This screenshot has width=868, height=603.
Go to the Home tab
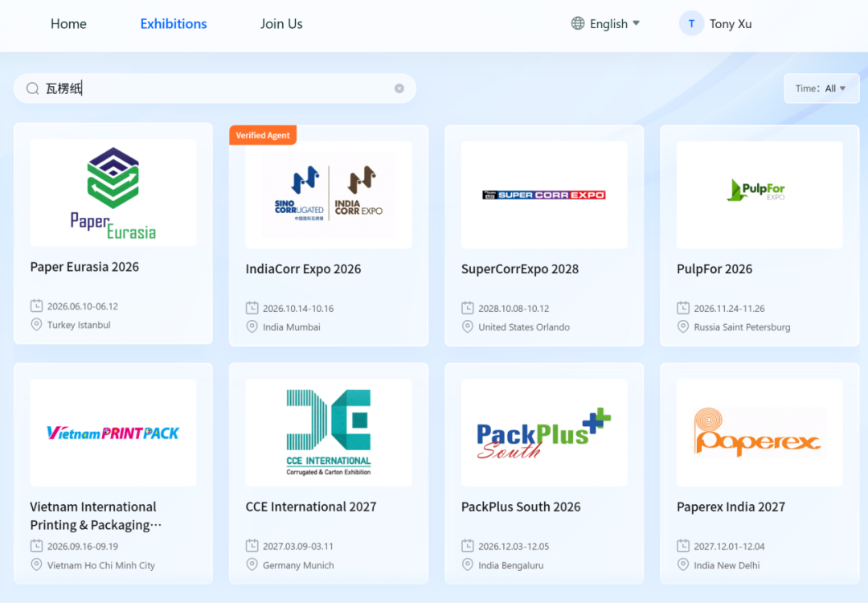[x=68, y=24]
